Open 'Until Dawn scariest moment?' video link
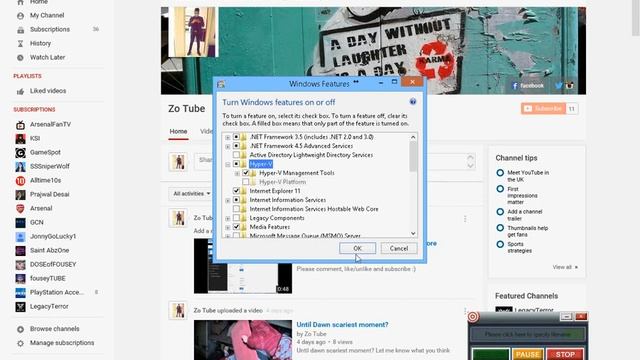 tap(342, 324)
